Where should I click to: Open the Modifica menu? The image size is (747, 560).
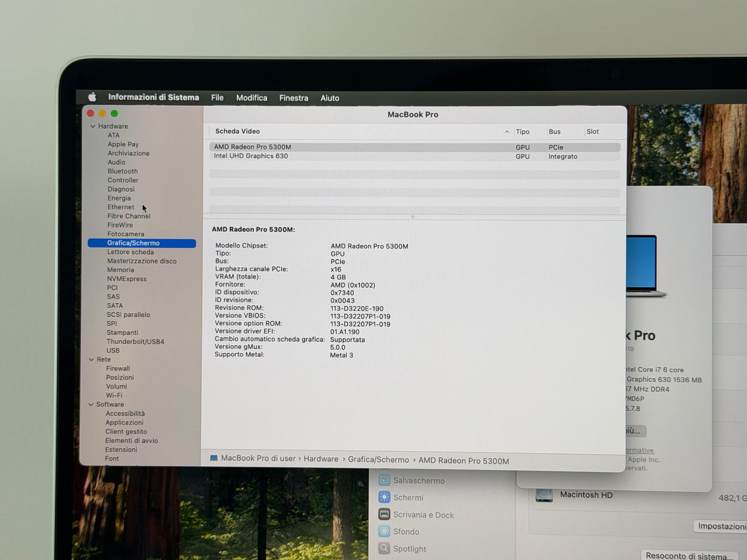coord(252,98)
